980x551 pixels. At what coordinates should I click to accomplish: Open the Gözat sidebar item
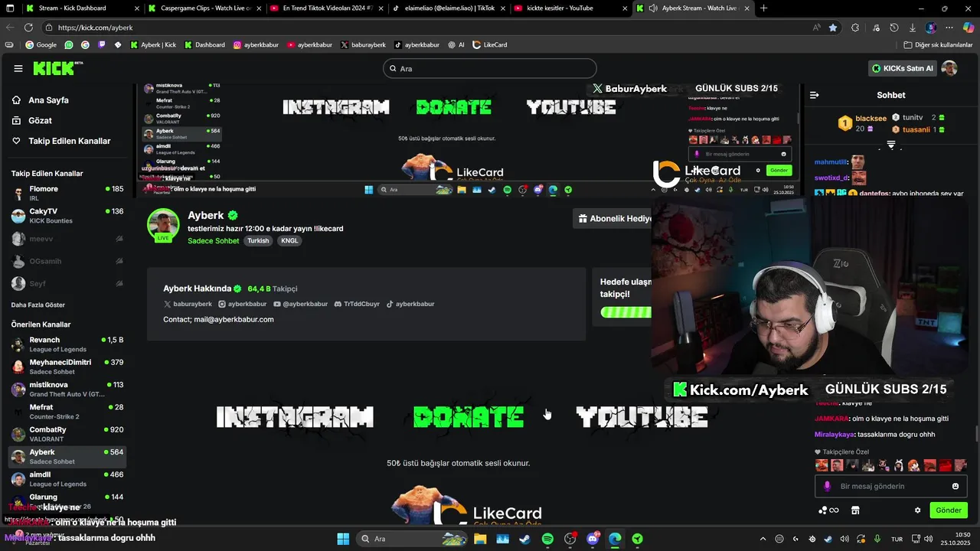pyautogui.click(x=31, y=121)
